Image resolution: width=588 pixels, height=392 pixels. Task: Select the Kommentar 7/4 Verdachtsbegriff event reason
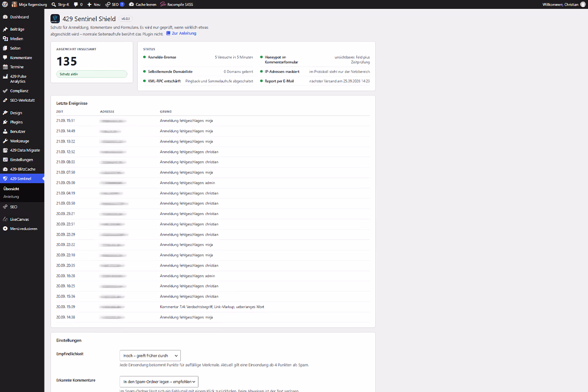[x=212, y=307]
